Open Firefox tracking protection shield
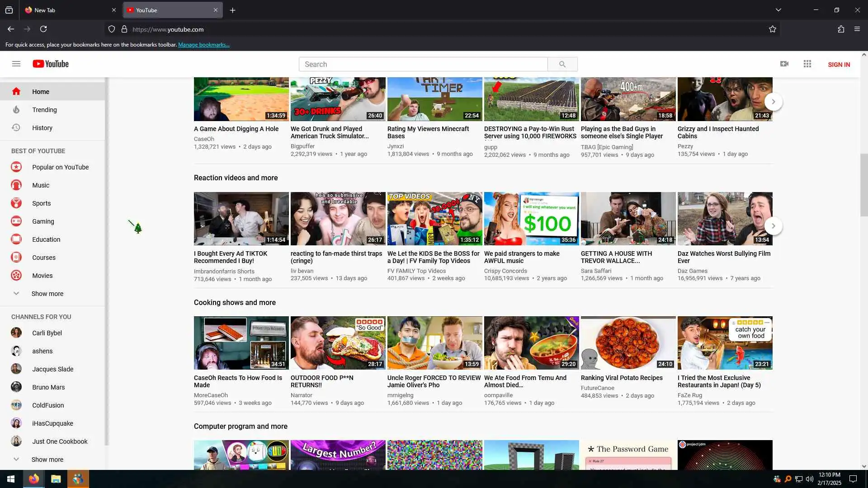 tap(112, 29)
